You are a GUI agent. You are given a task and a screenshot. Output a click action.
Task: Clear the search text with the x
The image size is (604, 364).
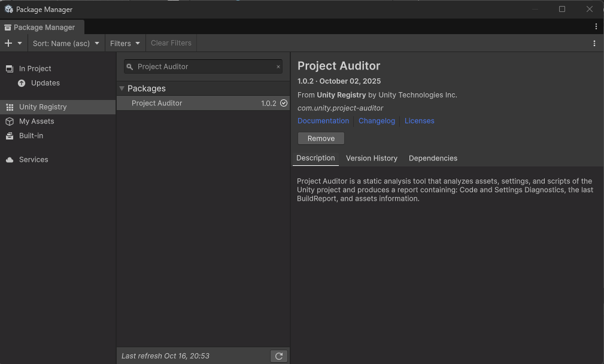278,66
